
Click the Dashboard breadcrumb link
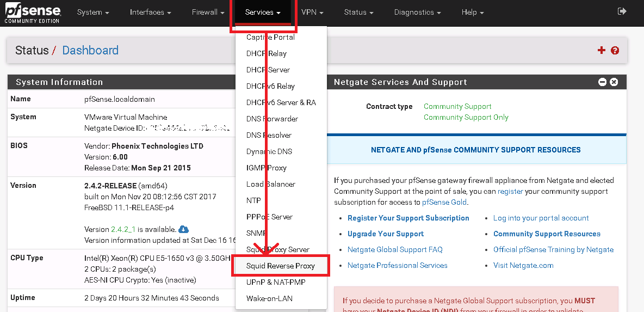[x=90, y=50]
